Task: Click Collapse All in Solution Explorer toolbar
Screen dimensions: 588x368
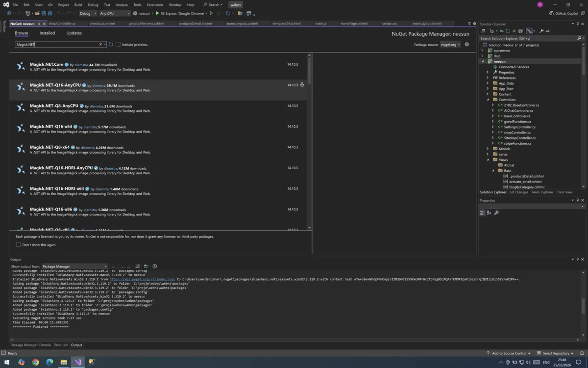Action: point(514,31)
